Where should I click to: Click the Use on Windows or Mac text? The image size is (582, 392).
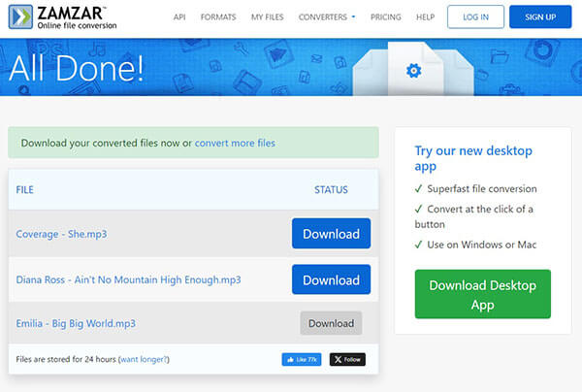(482, 245)
